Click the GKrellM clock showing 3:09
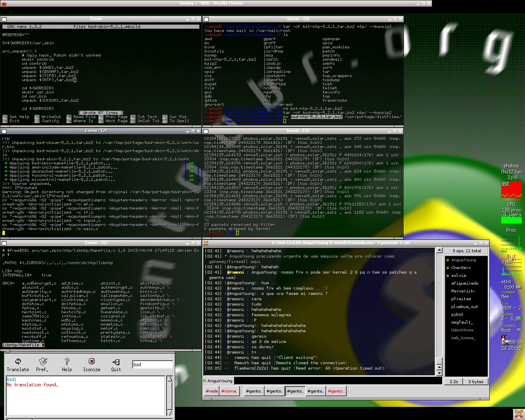This screenshot has height=420, width=525. [512, 178]
